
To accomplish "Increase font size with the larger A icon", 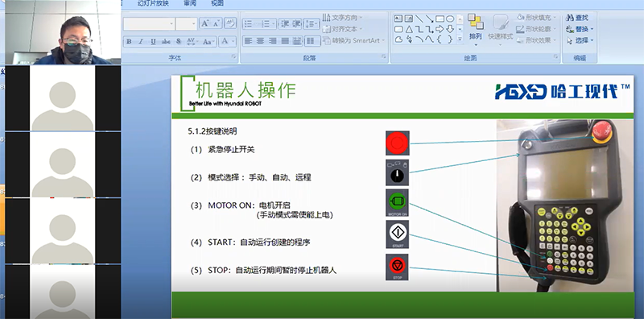I will 205,23.
